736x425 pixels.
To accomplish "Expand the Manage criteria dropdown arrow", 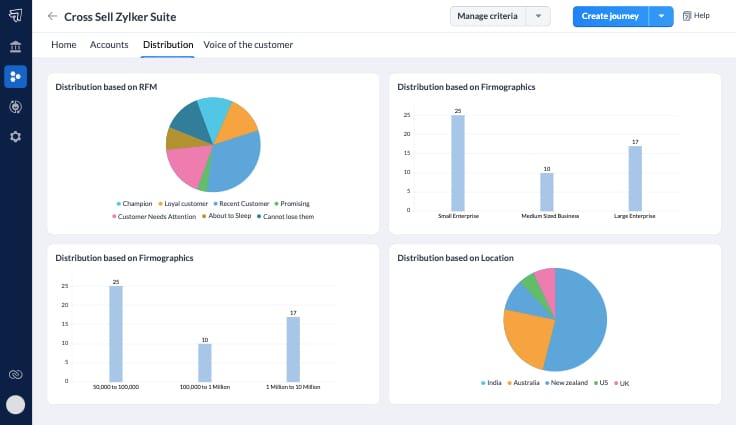I will pyautogui.click(x=539, y=16).
